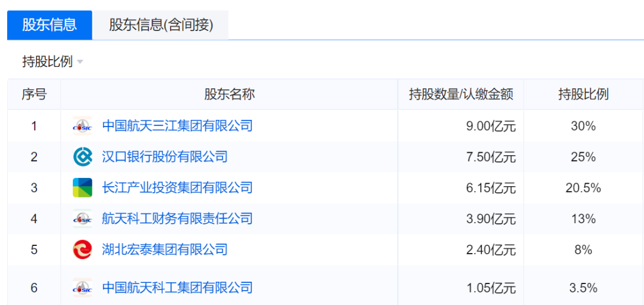
Task: Click the 长江产业投资集团 logo icon
Action: tap(82, 188)
